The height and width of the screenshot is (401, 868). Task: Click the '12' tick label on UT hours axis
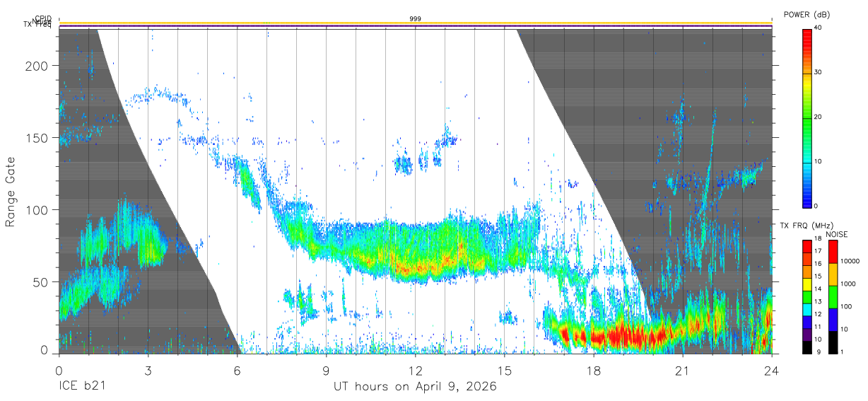point(416,371)
